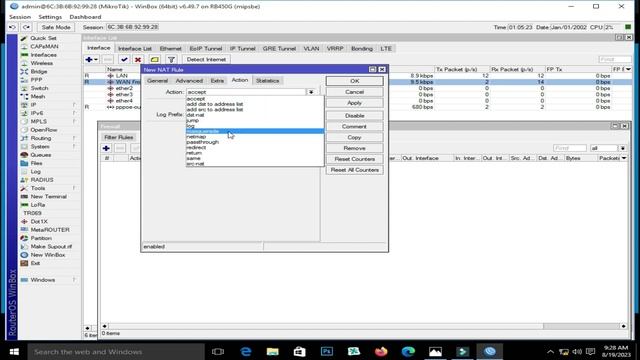
Task: Open Mesh in the sidebar
Action: [x=38, y=96]
